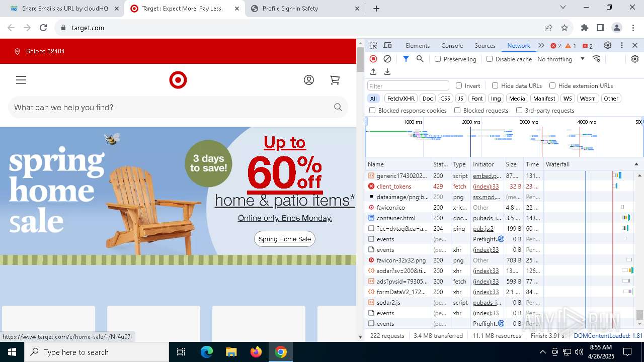
Task: Check the Invert filter checkbox
Action: pos(459,85)
